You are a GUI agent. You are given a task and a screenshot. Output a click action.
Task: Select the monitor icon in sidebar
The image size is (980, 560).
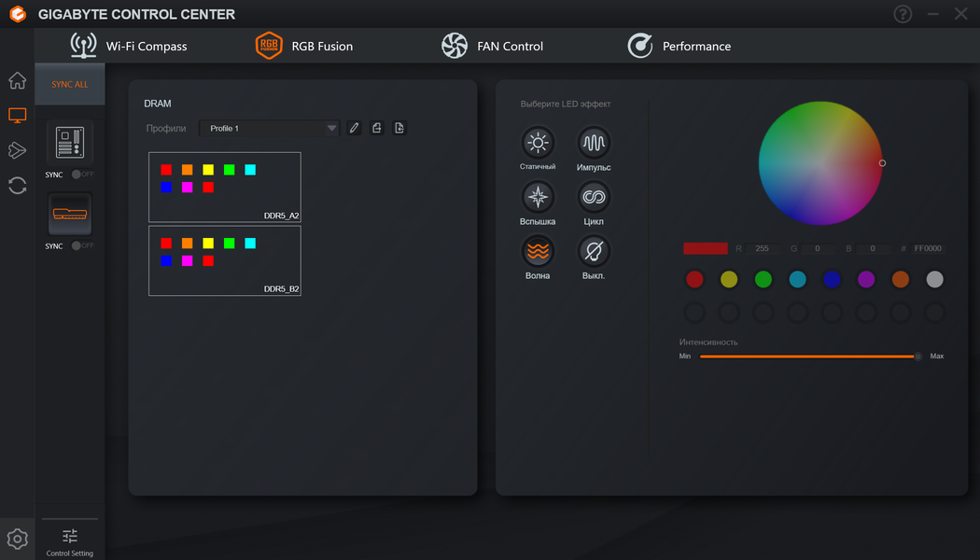click(x=18, y=116)
